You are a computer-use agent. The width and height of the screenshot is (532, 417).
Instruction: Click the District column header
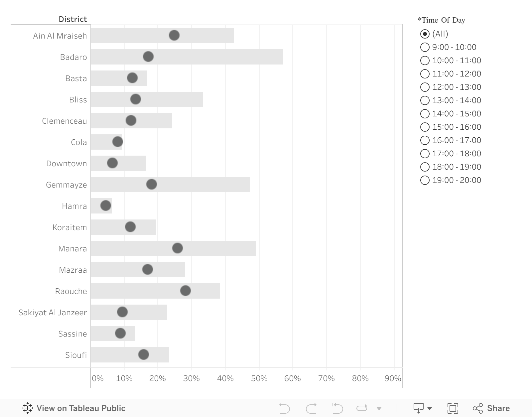pyautogui.click(x=72, y=19)
